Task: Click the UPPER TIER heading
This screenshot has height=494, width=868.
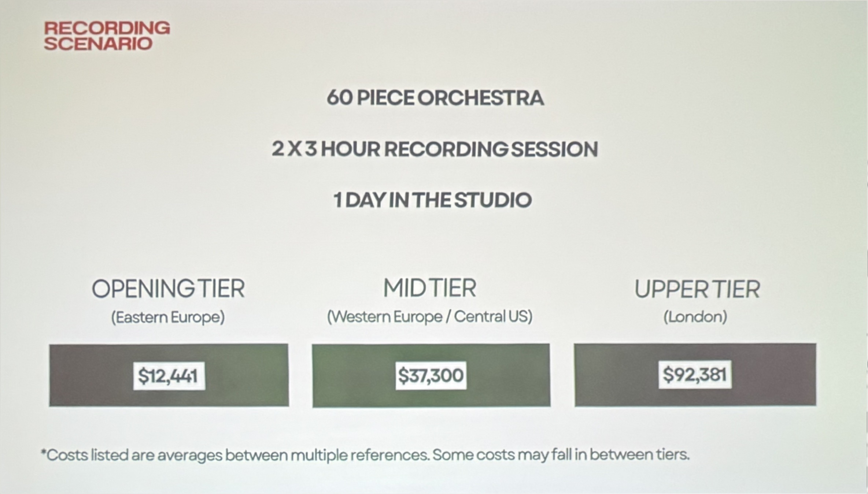Action: (x=697, y=289)
